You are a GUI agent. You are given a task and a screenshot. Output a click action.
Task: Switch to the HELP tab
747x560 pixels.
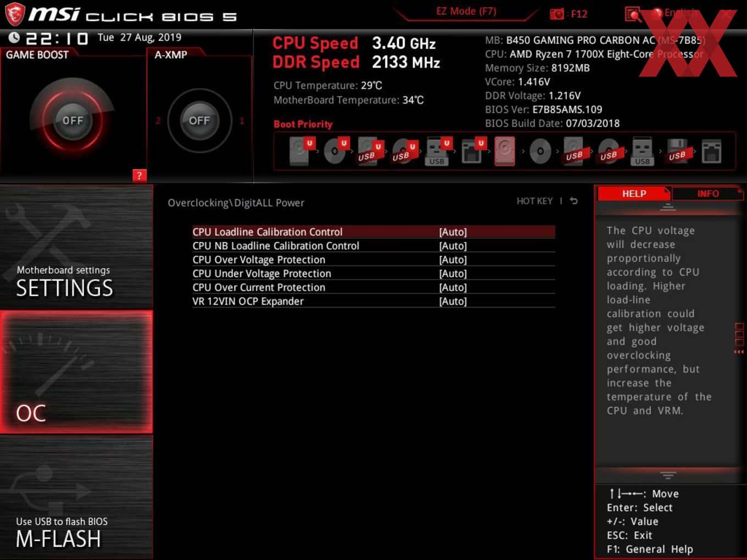(x=633, y=193)
